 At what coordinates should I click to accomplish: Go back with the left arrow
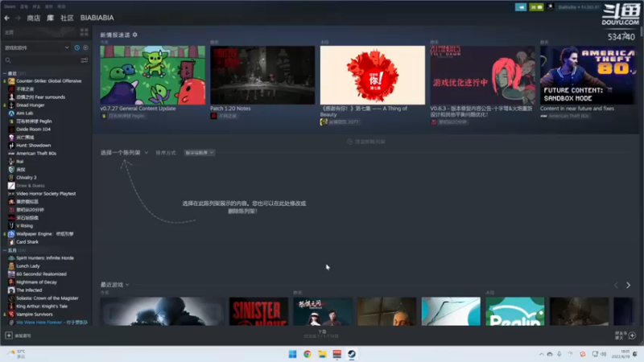pos(6,18)
